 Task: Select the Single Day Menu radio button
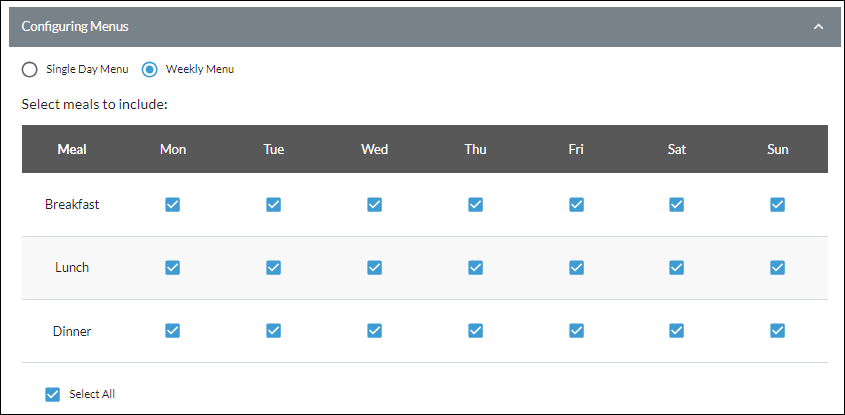point(30,70)
